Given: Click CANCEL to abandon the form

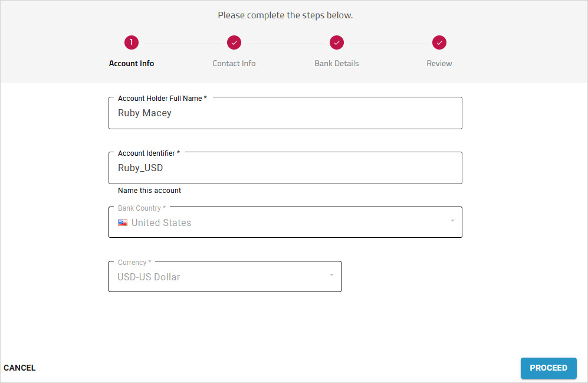Looking at the screenshot, I should click(19, 368).
